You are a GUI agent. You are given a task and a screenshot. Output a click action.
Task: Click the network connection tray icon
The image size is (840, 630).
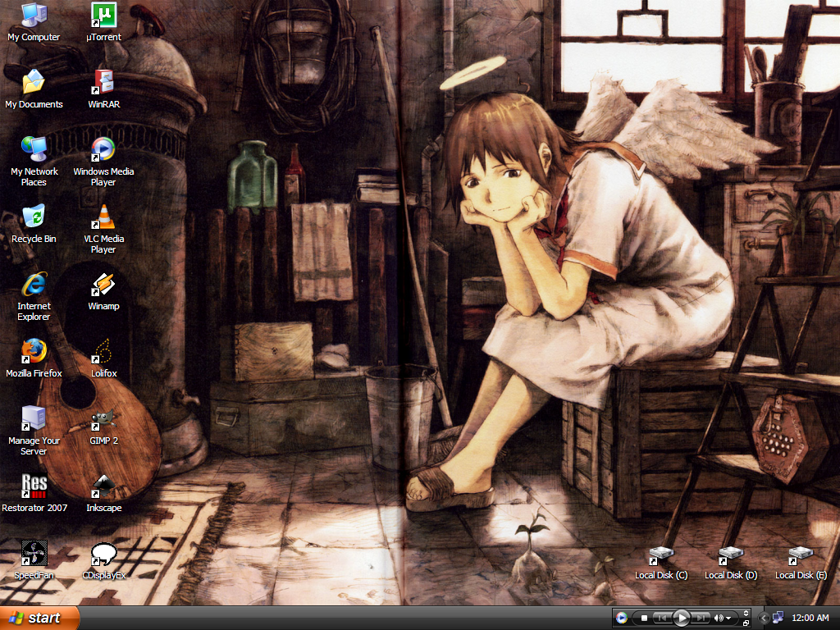click(x=778, y=618)
